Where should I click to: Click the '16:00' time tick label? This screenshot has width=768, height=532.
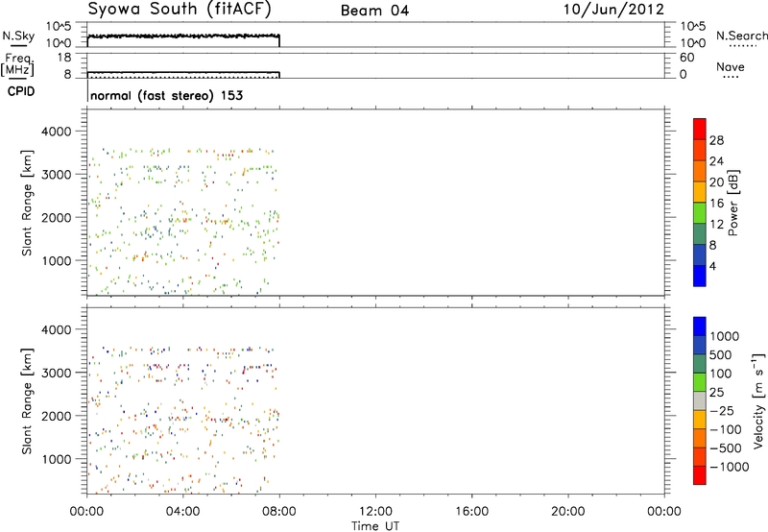471,512
